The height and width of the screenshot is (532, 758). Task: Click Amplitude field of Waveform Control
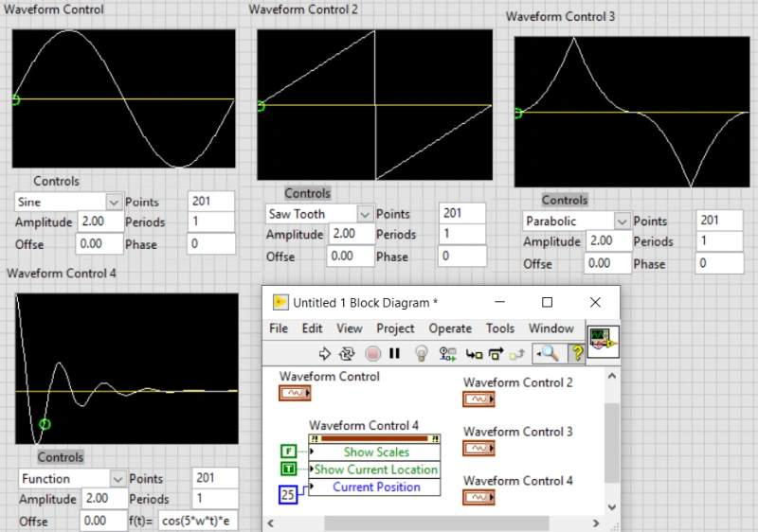[100, 222]
